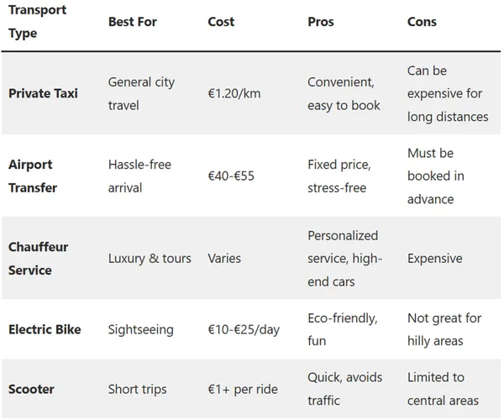Click the General city travel cell
The image size is (504, 420).
point(141,93)
